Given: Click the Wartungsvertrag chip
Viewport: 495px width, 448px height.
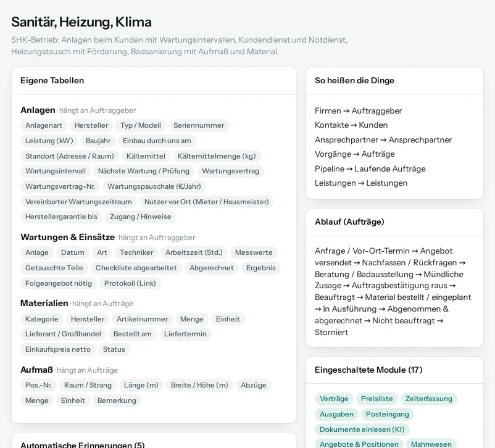Looking at the screenshot, I should tap(230, 171).
